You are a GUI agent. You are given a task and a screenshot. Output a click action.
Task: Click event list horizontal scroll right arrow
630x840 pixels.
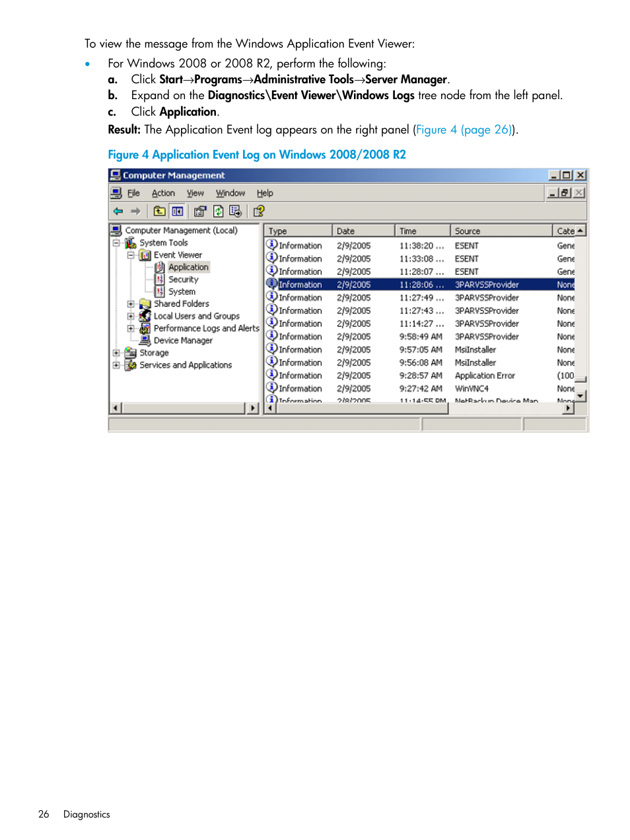(x=569, y=408)
